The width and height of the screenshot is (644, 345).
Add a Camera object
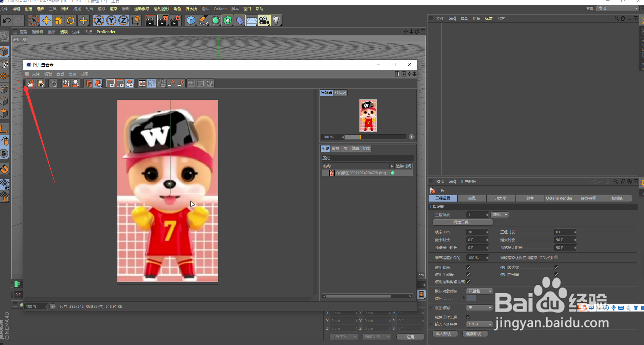tap(264, 21)
